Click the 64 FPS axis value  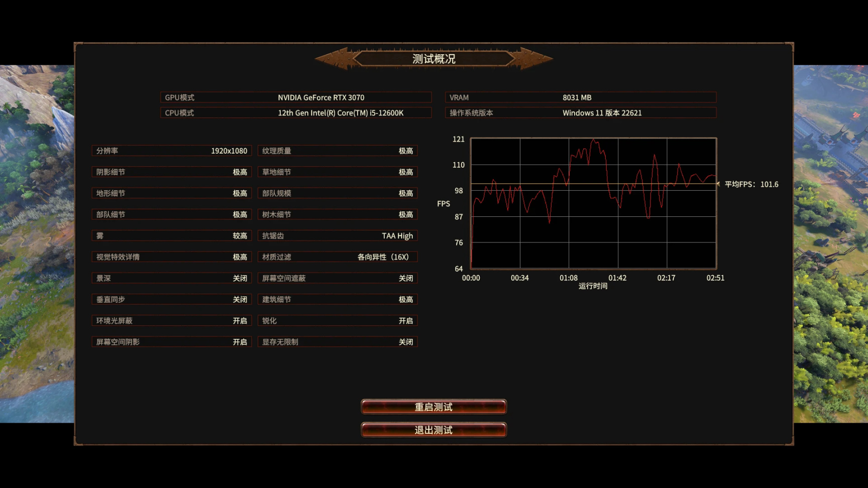[x=459, y=269]
